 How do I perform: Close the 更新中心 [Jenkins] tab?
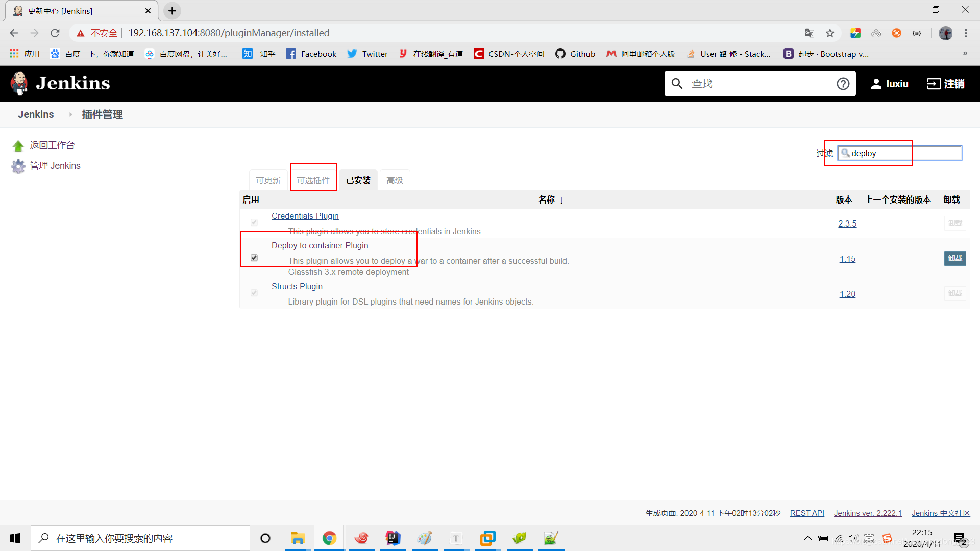(148, 11)
